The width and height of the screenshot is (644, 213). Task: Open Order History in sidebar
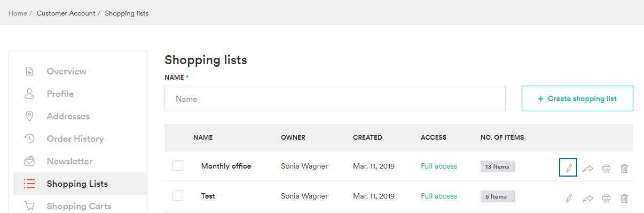pyautogui.click(x=80, y=139)
